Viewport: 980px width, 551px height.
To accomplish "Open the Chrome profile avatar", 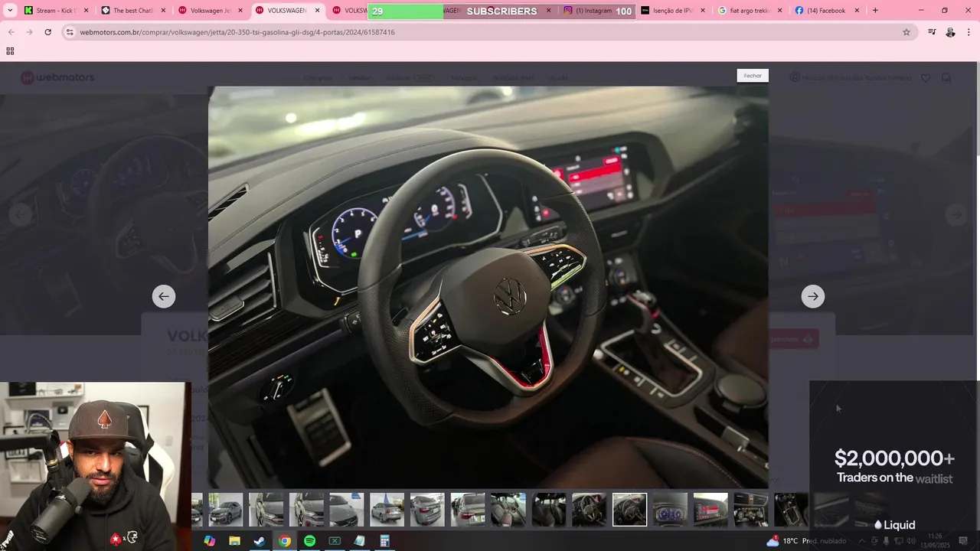I will coord(950,32).
